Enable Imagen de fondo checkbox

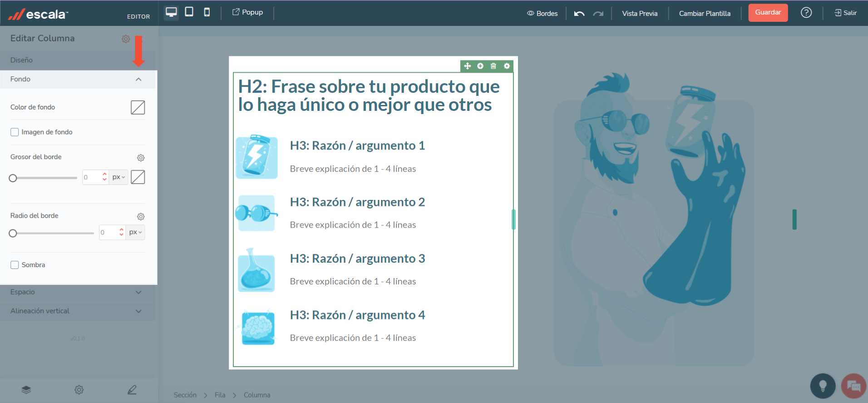pyautogui.click(x=15, y=132)
